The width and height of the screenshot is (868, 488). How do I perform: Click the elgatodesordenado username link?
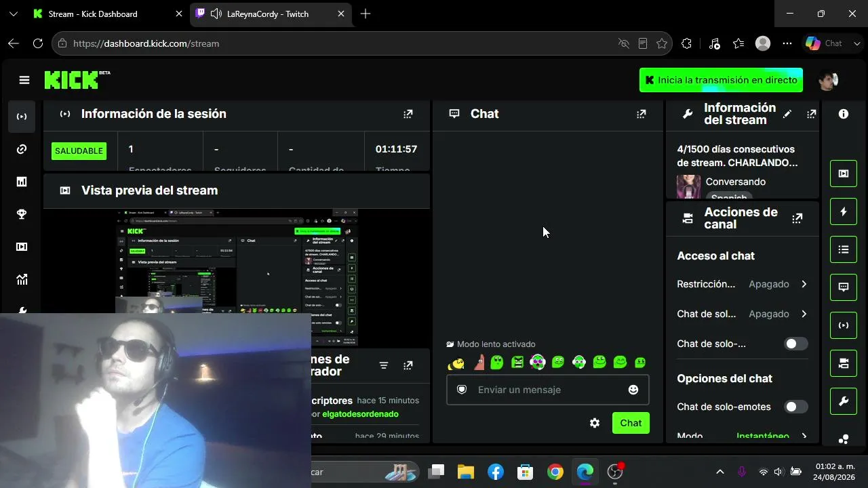coord(360,414)
